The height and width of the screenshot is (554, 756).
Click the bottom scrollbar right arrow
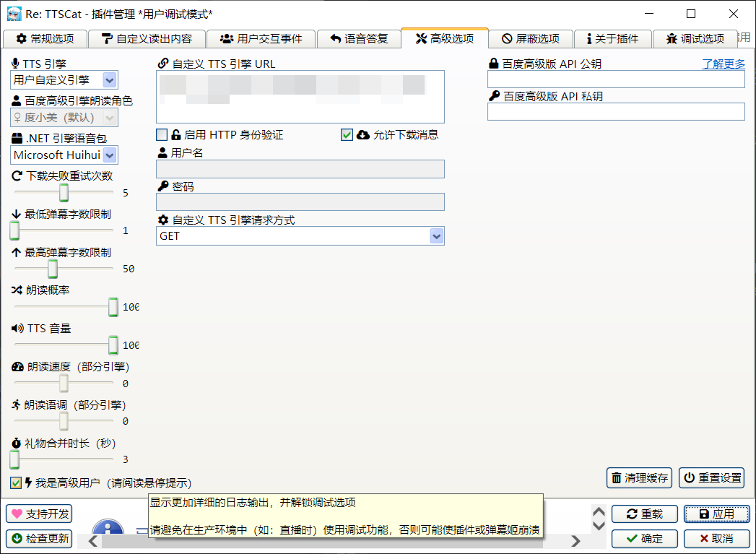point(575,541)
